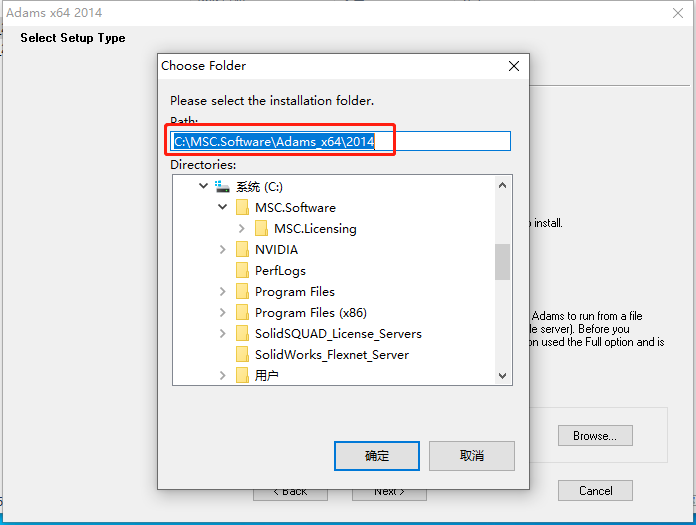Click the NVIDIA folder icon
The image size is (696, 525).
pyautogui.click(x=242, y=249)
